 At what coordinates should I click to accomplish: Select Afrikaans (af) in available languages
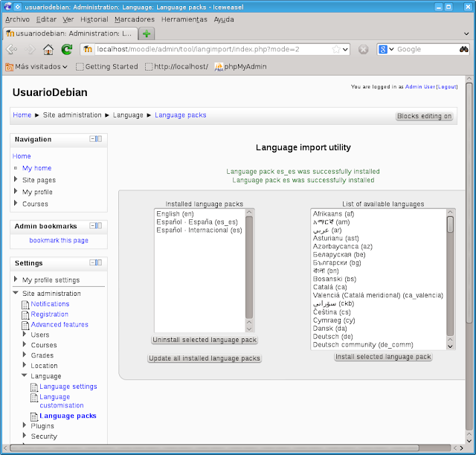(379, 213)
